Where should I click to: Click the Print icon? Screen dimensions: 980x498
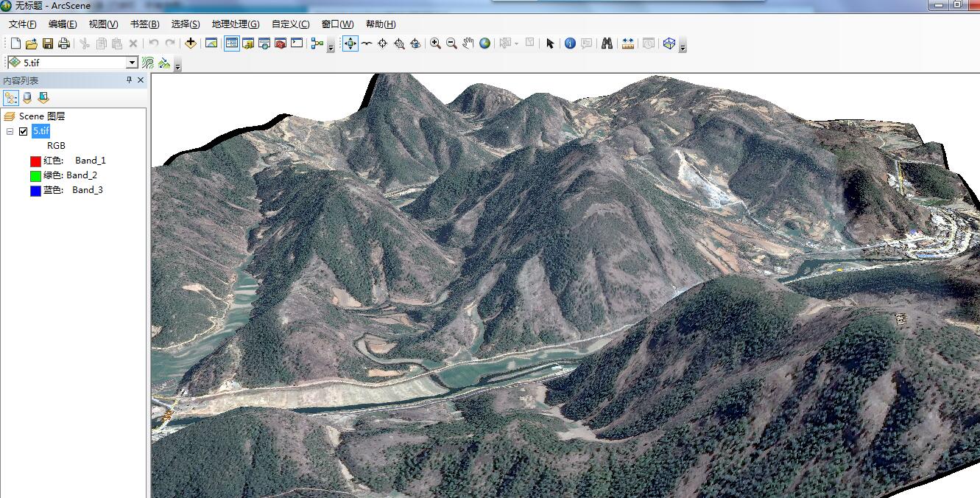click(63, 43)
